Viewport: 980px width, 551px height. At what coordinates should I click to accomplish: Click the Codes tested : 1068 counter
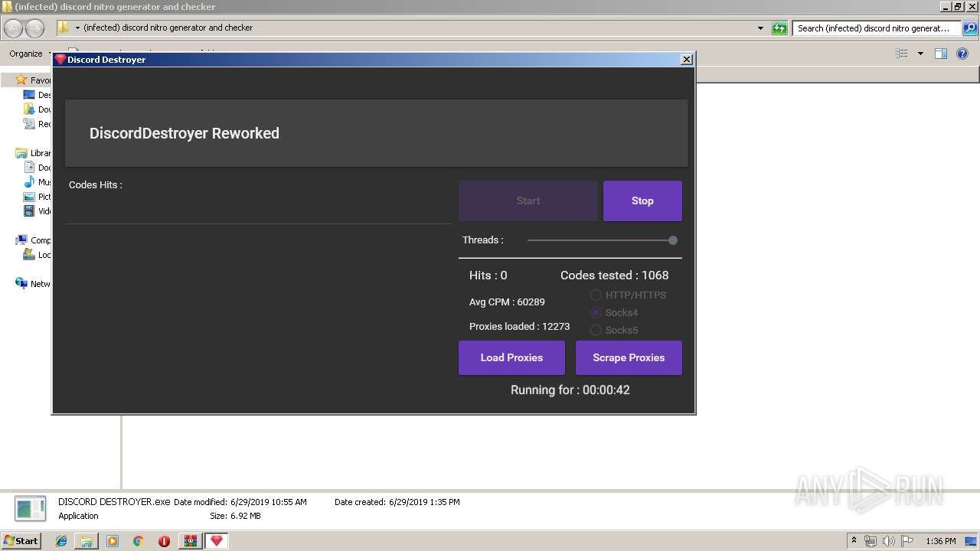coord(614,275)
